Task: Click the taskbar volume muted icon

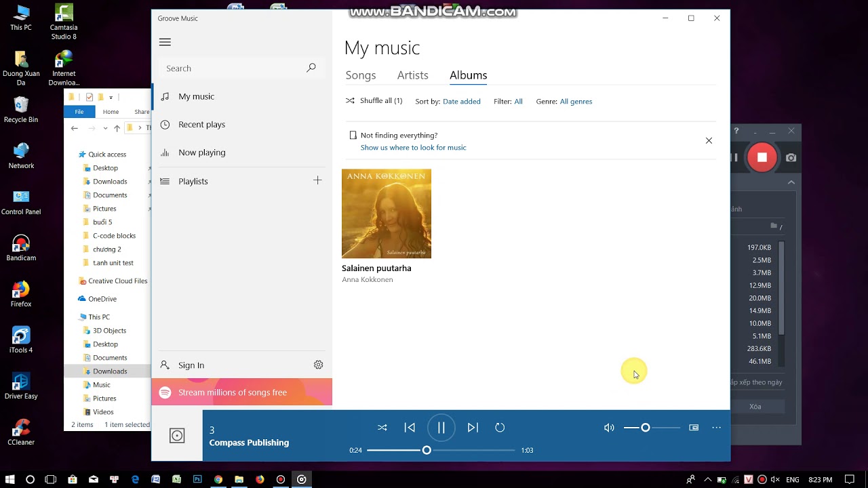Action: (x=775, y=480)
